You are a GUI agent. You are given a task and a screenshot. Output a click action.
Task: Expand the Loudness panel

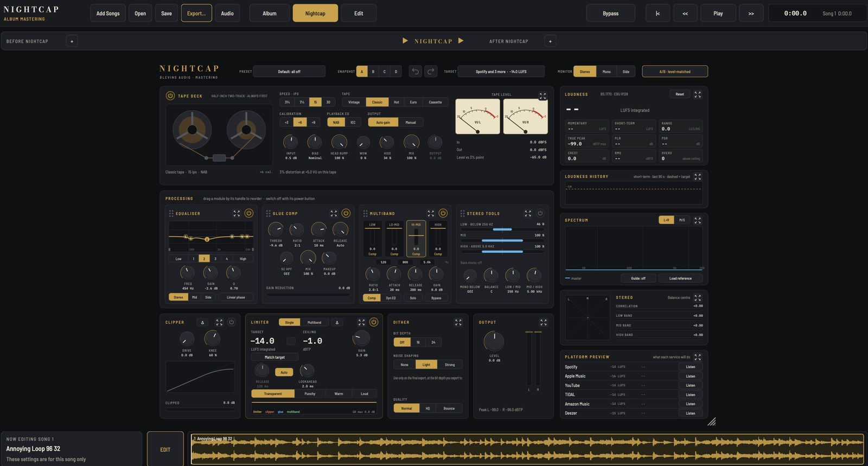(x=698, y=94)
